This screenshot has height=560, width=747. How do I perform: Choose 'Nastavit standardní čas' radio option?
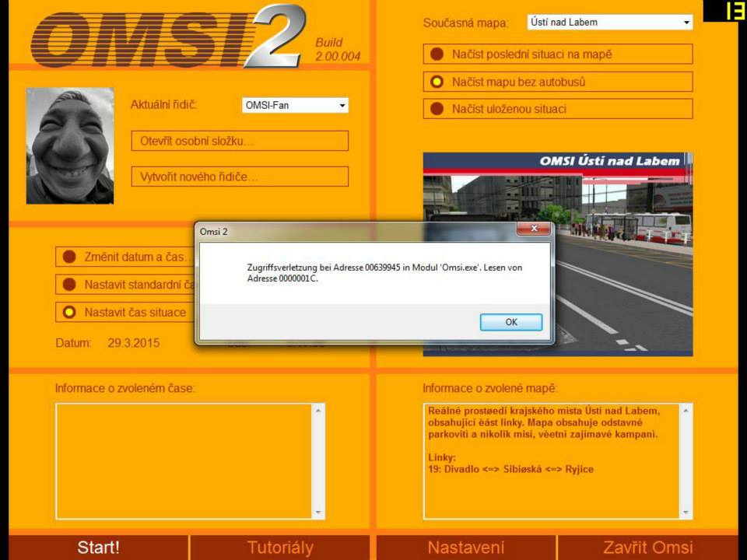click(69, 285)
